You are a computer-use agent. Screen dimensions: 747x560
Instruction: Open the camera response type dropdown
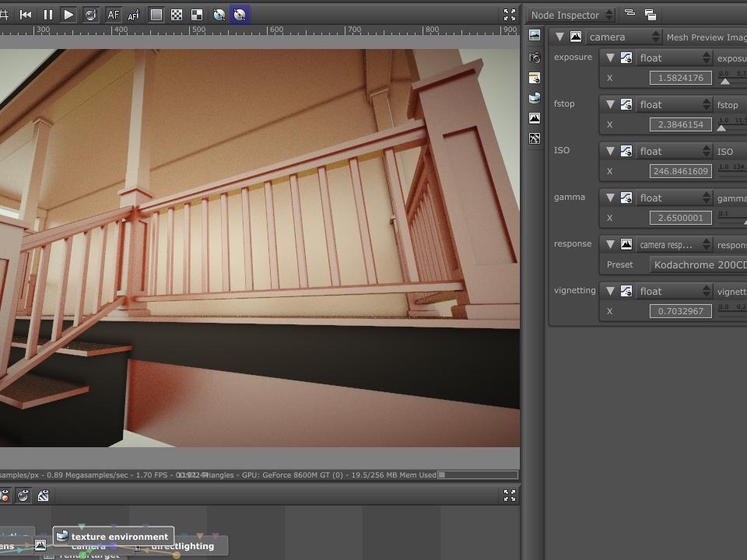[x=674, y=244]
